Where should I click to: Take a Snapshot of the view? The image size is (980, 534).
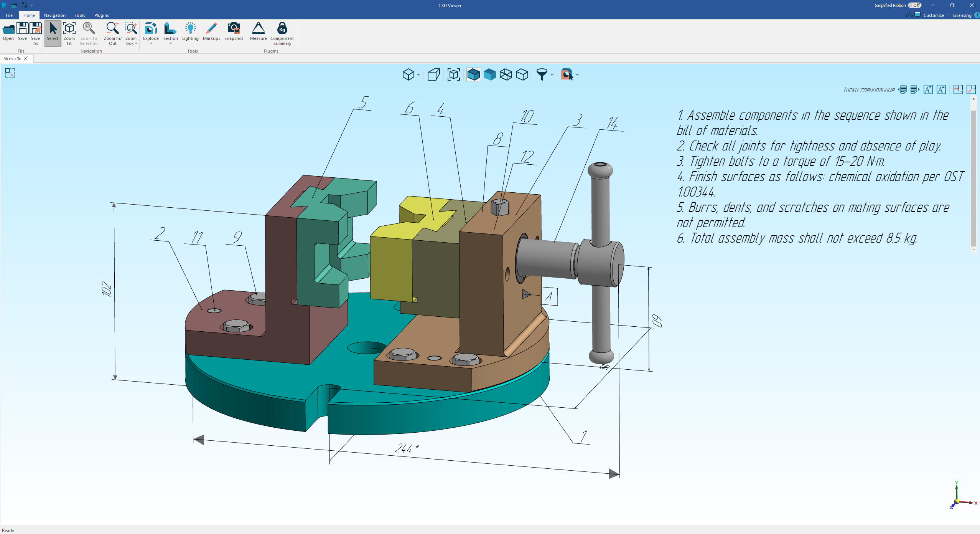(234, 29)
